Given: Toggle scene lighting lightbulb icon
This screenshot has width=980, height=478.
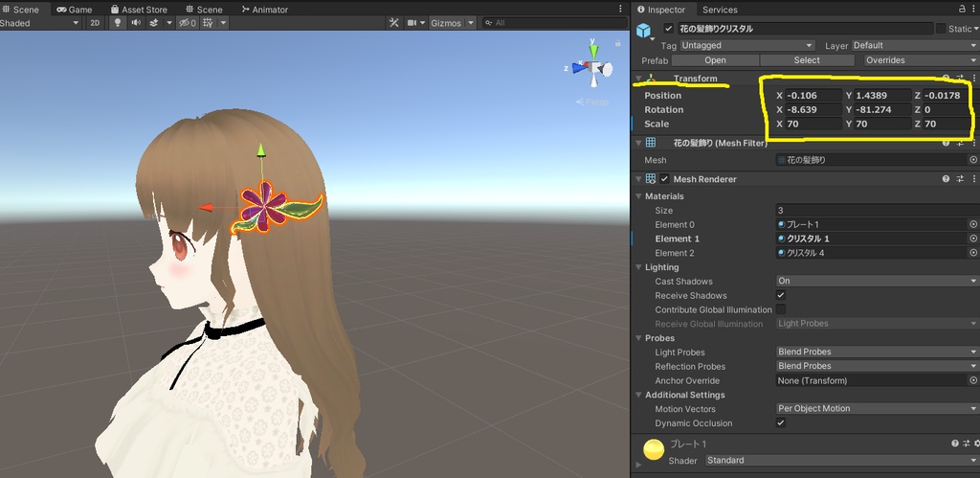Looking at the screenshot, I should pyautogui.click(x=117, y=23).
